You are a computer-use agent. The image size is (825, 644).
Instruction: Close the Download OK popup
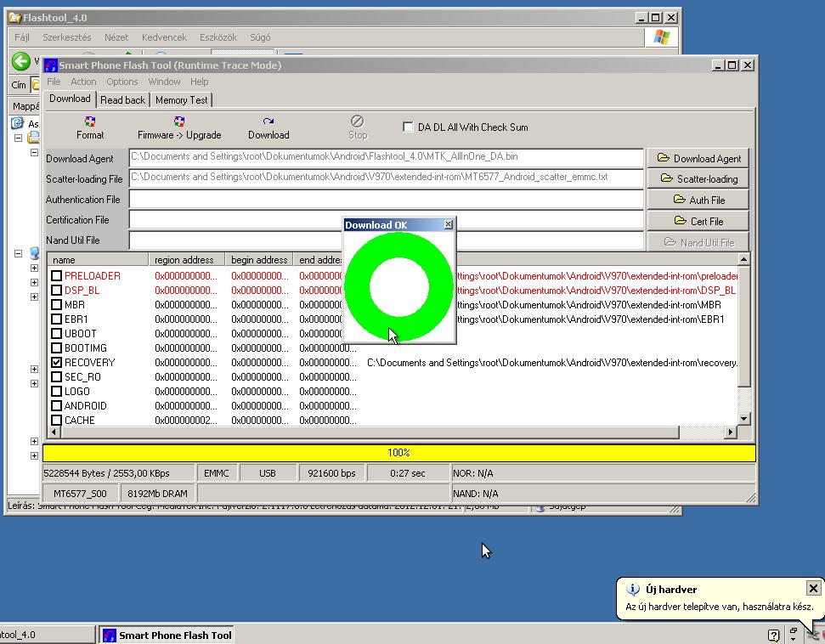[x=448, y=224]
